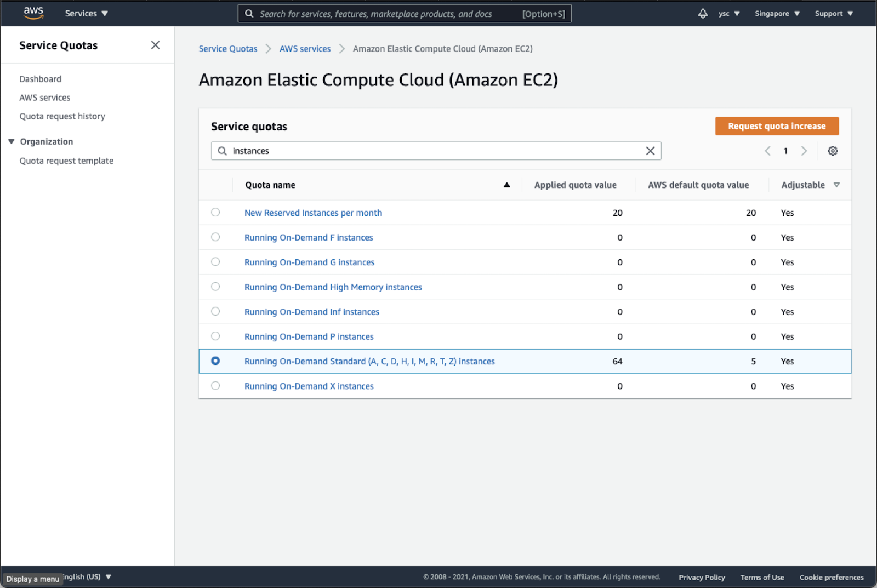Close the Service Quotas side panel
The height and width of the screenshot is (588, 877).
click(155, 45)
